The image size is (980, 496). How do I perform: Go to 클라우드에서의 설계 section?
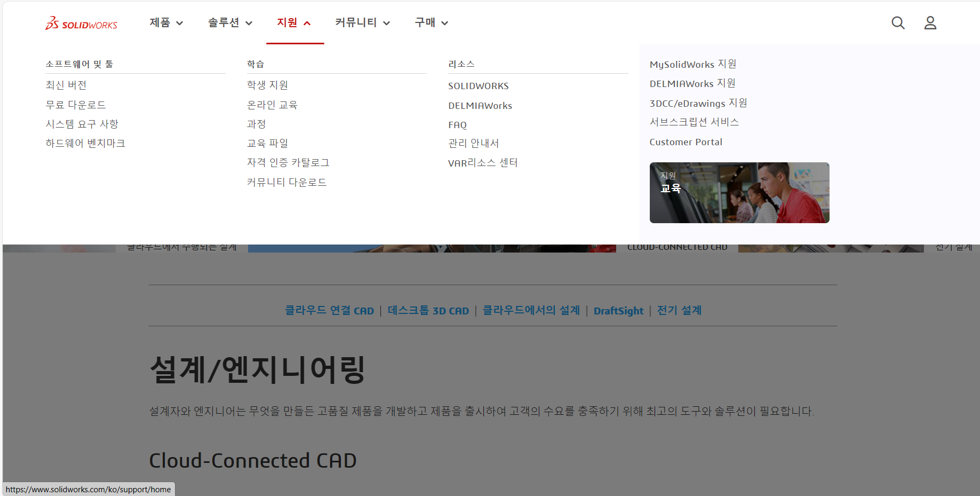tap(531, 310)
